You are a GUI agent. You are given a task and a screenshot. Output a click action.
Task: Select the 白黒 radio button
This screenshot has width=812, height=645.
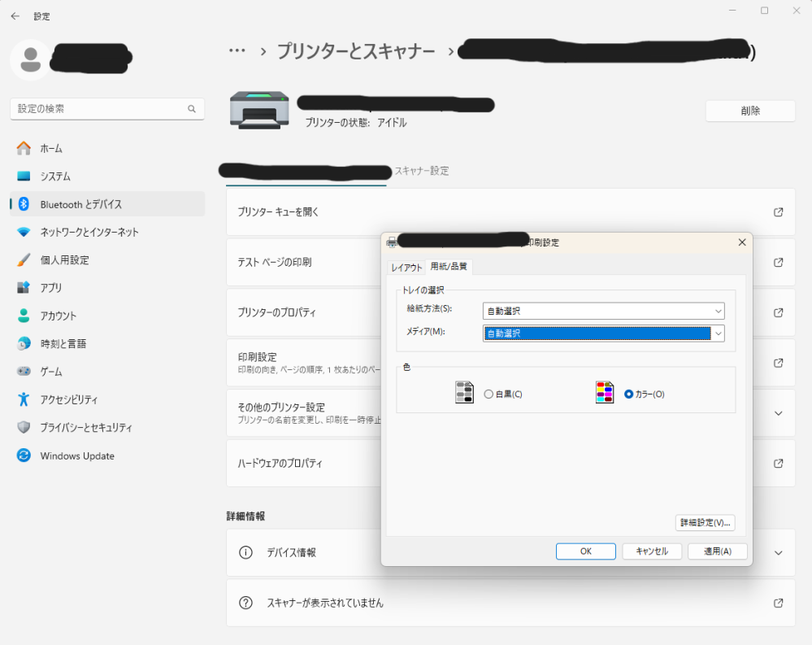click(489, 394)
